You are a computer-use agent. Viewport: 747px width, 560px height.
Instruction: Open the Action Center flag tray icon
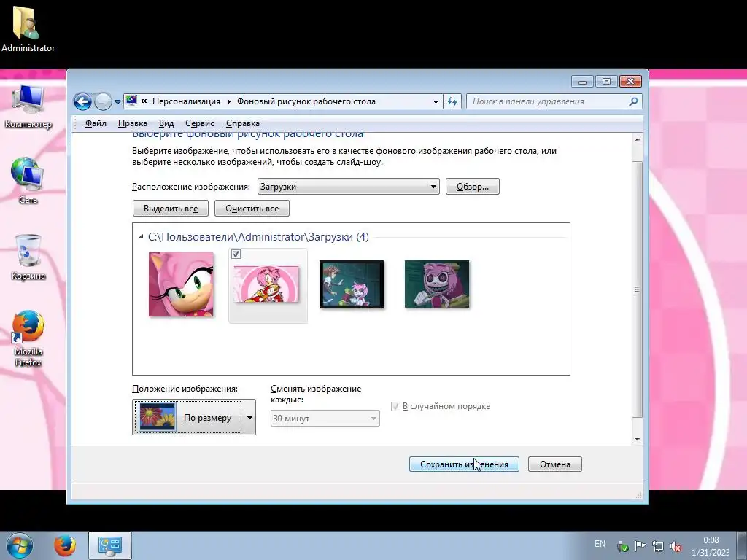point(640,545)
